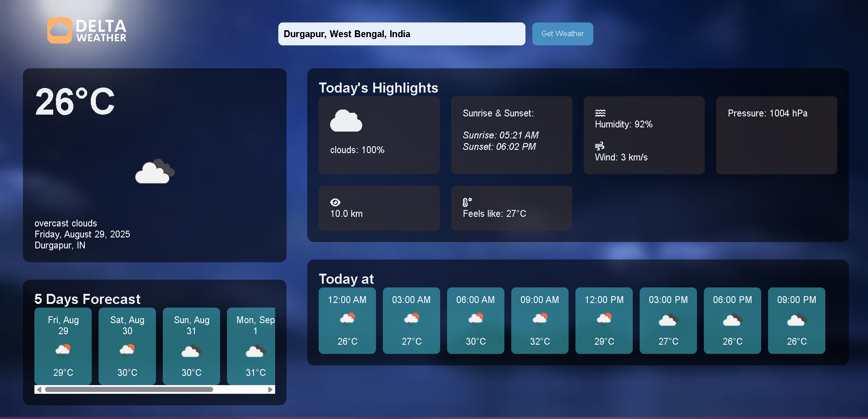Click the wind icon next to Wind speed
Viewport: 868px width, 419px height.
pos(599,146)
